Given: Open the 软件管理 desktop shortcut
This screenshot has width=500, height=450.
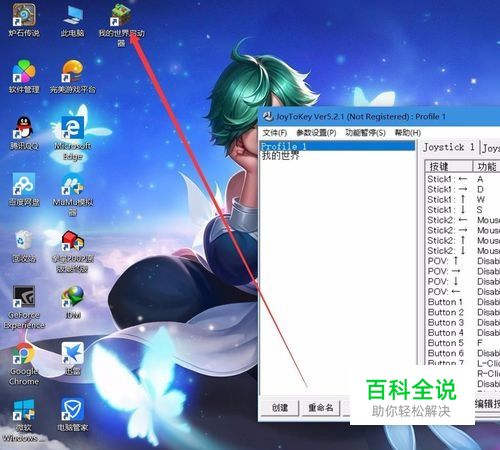Looking at the screenshot, I should 24,77.
